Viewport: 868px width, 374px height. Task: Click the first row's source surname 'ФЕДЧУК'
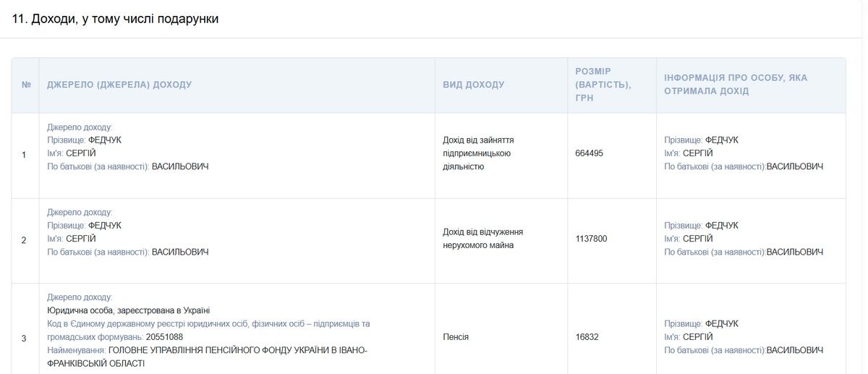tap(105, 140)
